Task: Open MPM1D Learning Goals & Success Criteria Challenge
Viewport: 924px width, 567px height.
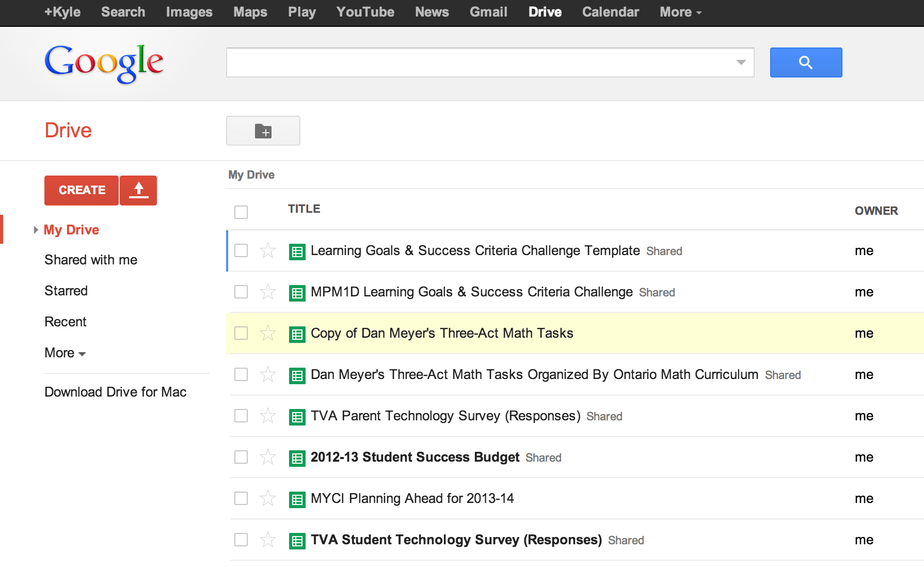Action: click(x=472, y=292)
